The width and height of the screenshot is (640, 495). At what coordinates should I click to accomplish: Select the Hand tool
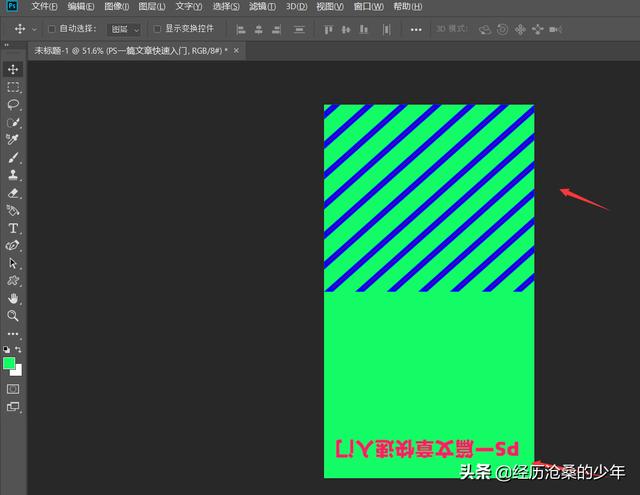(13, 298)
